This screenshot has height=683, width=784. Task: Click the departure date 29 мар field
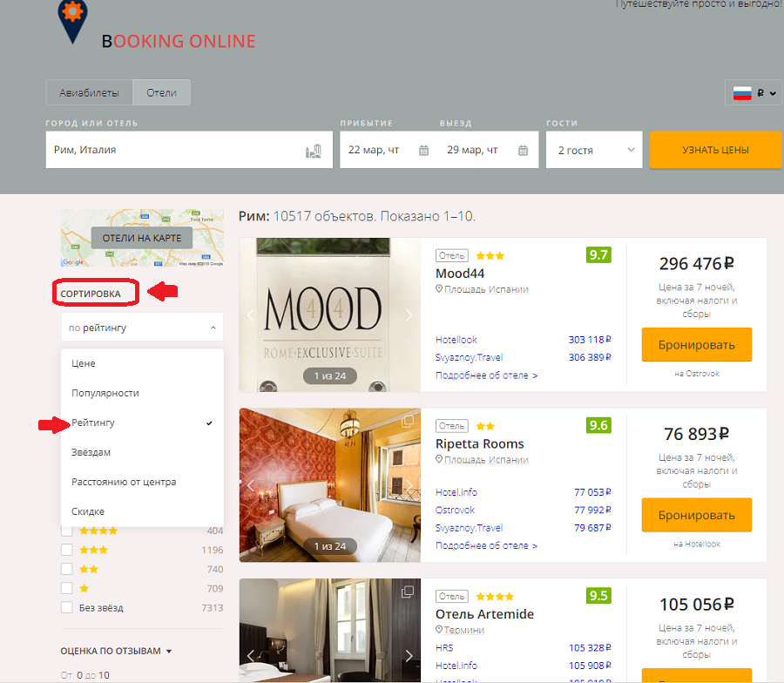[489, 150]
